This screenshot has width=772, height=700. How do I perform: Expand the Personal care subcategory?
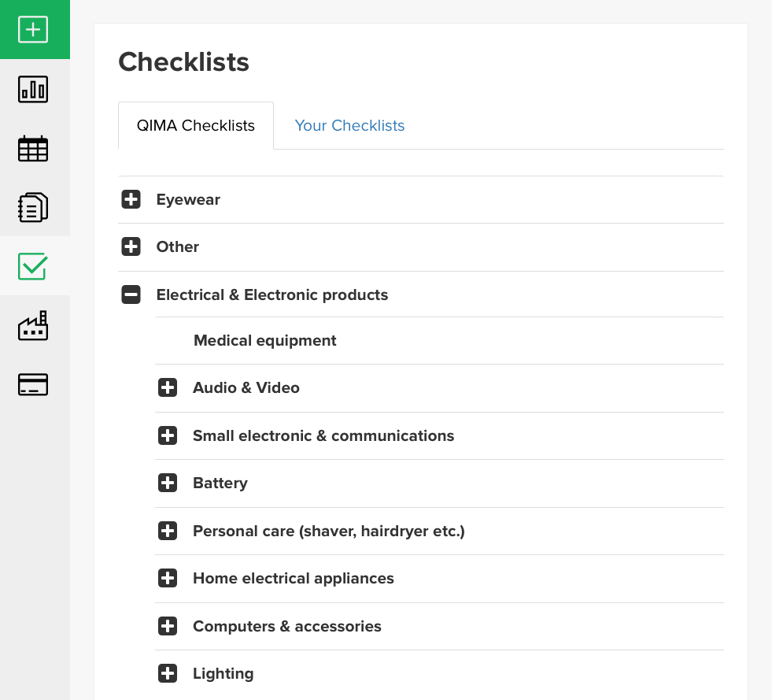(168, 531)
